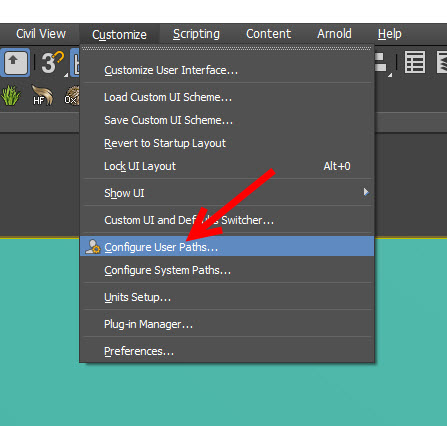Click the Customize menu header
This screenshot has height=426, width=447.
click(119, 34)
